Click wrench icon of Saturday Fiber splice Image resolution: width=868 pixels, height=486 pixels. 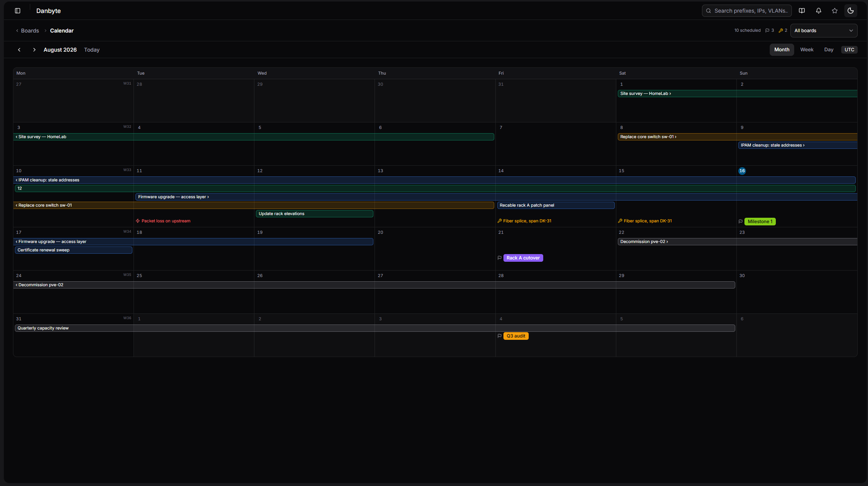pyautogui.click(x=620, y=221)
